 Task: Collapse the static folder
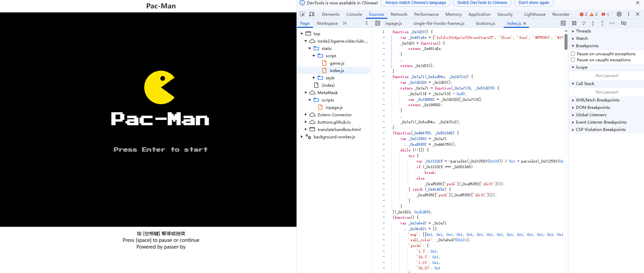point(310,48)
